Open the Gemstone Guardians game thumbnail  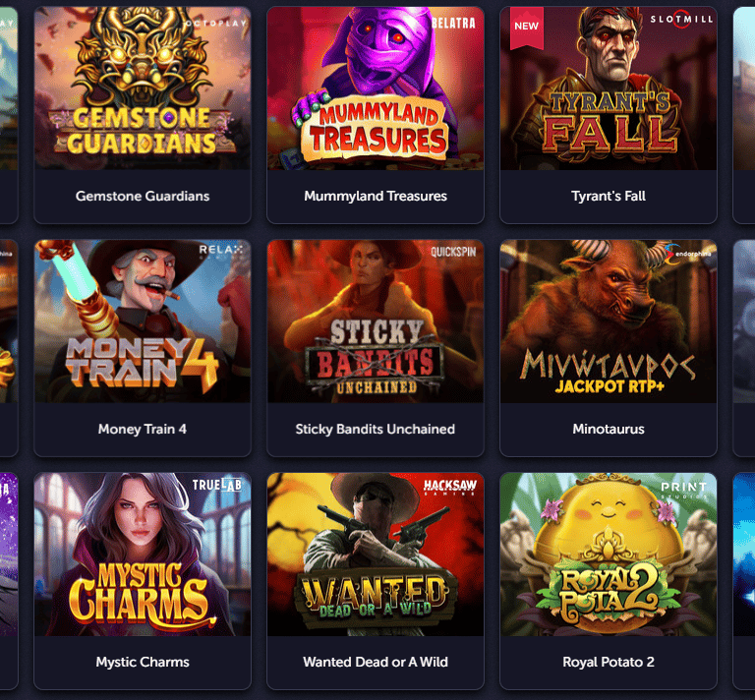[143, 88]
